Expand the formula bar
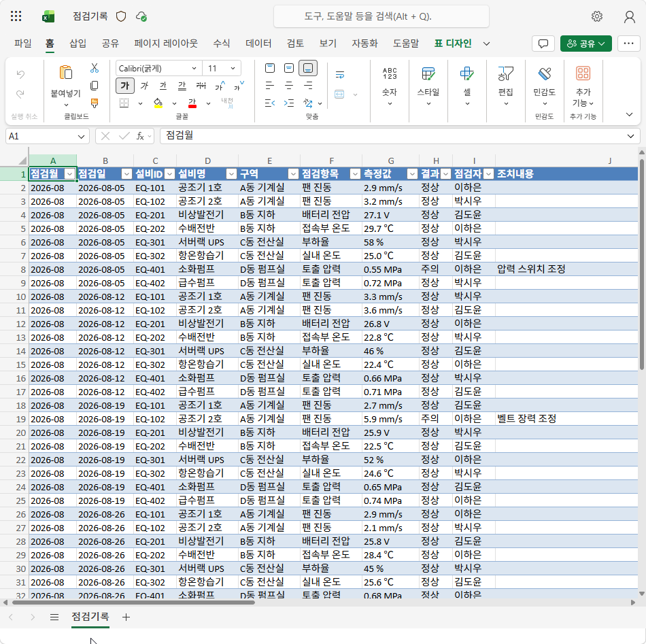Screen dimensions: 646x644 pyautogui.click(x=630, y=137)
